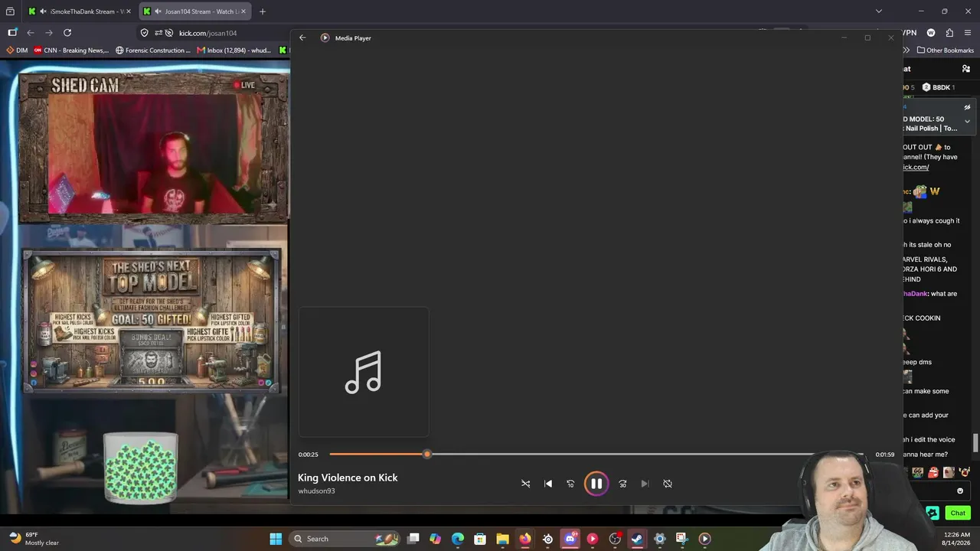Open Task View on the taskbar
Screen dimensions: 980x551
(413, 539)
